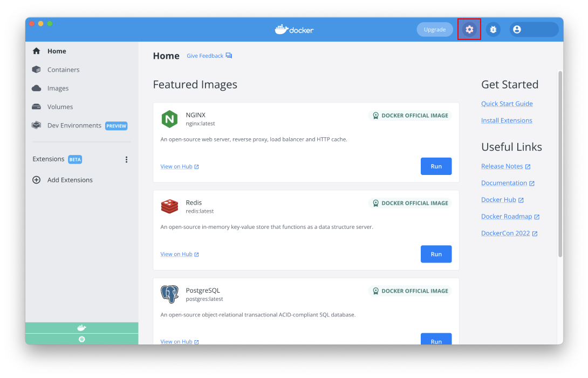Click the Get Started heading
This screenshot has width=588, height=378.
[510, 84]
